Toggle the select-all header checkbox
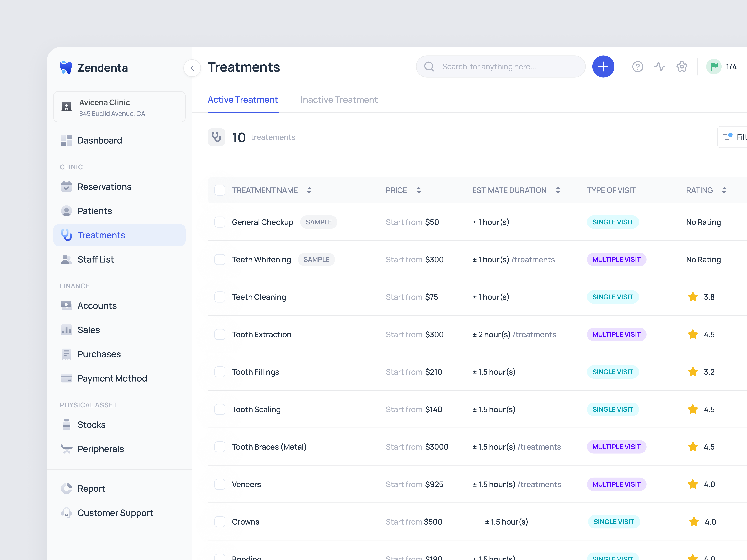Image resolution: width=747 pixels, height=560 pixels. (220, 190)
